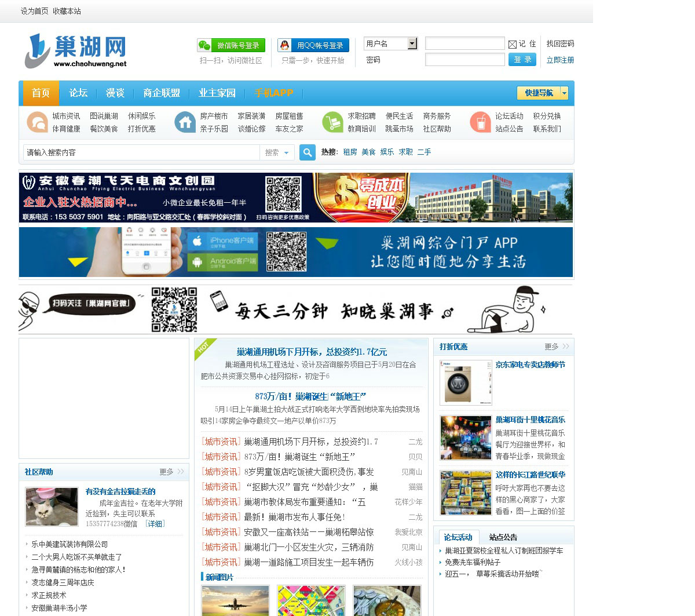695x616 pixels.
Task: Click the 登录 button
Action: tap(522, 60)
